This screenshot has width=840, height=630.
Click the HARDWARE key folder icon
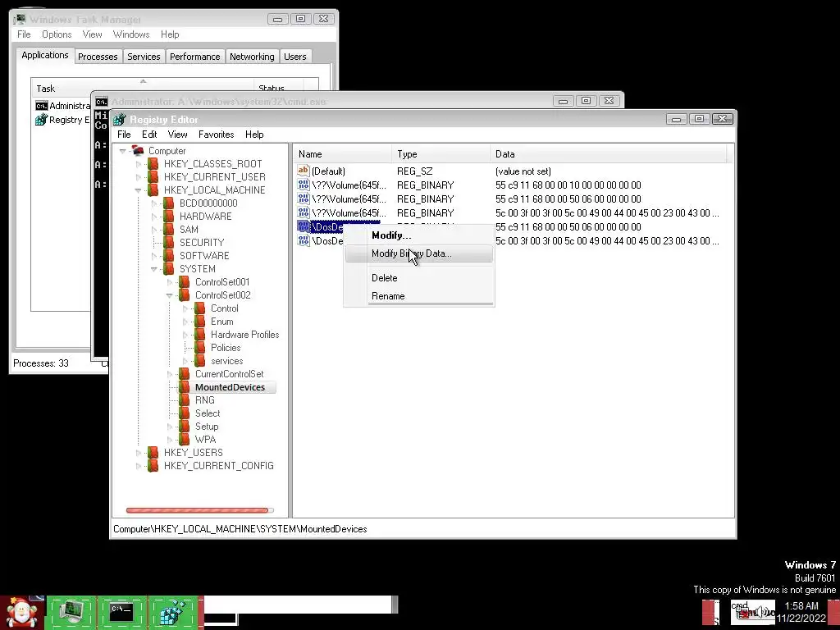(x=169, y=217)
